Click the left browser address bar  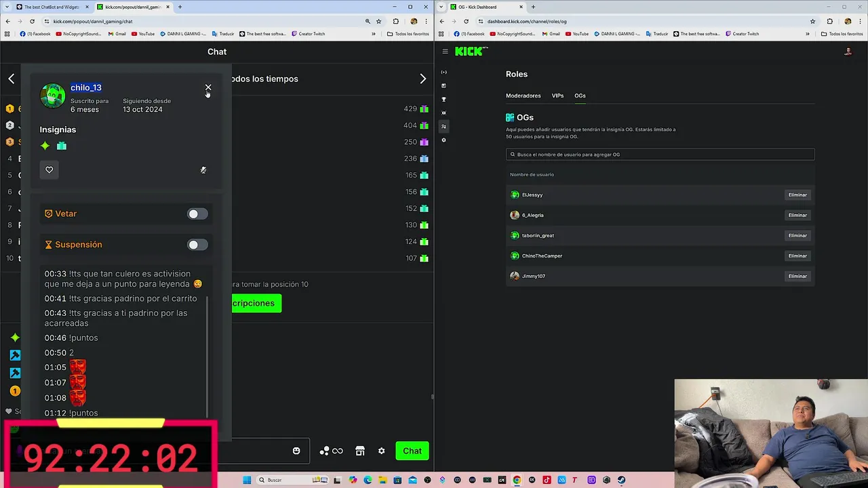point(203,21)
